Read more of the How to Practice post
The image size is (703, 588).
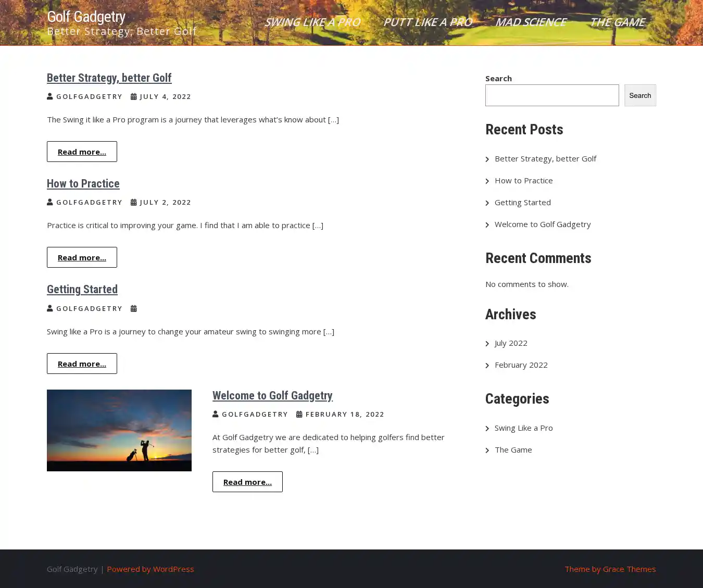tap(82, 257)
